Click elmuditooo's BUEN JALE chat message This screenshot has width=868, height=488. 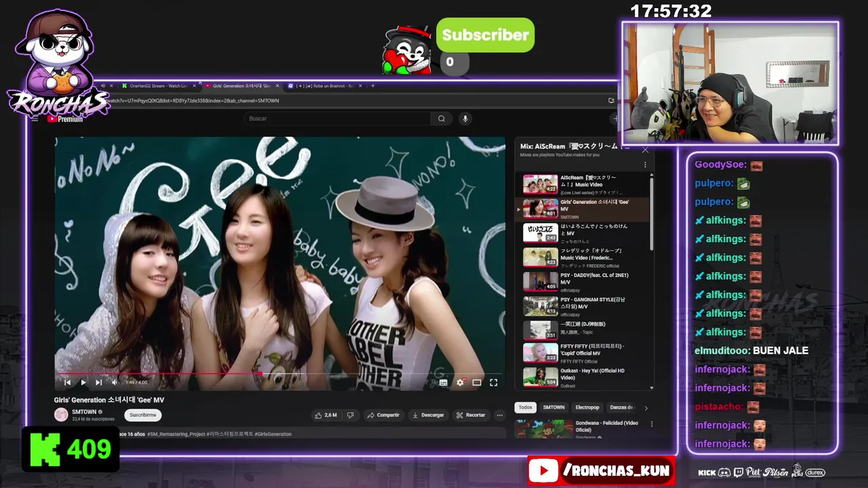pyautogui.click(x=751, y=350)
